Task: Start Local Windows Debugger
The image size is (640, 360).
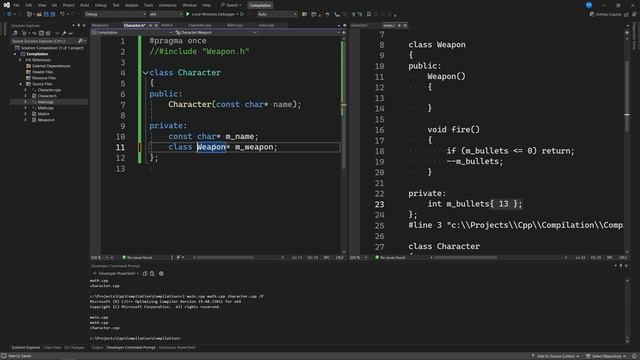Action: point(211,14)
